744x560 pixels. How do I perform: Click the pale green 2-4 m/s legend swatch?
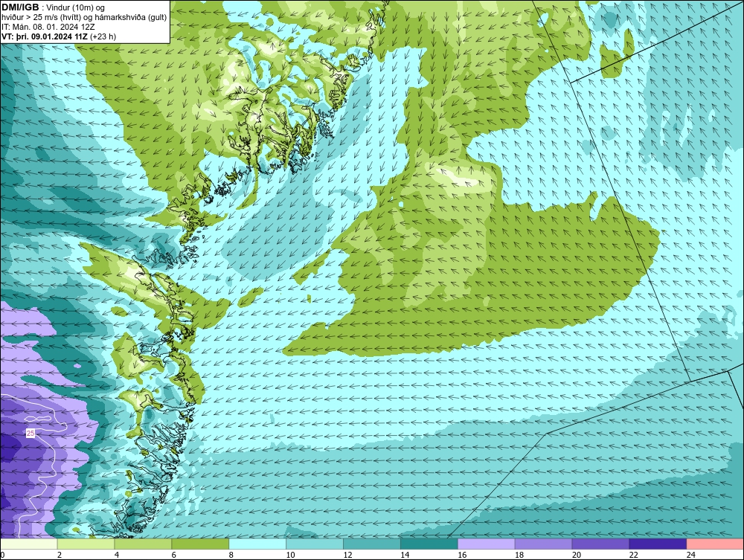pos(86,544)
